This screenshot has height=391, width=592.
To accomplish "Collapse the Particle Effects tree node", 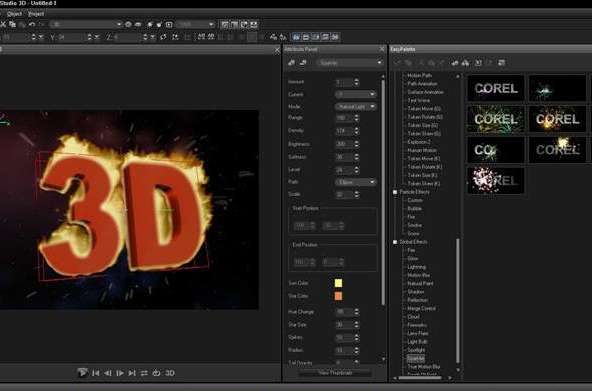I will pyautogui.click(x=395, y=192).
